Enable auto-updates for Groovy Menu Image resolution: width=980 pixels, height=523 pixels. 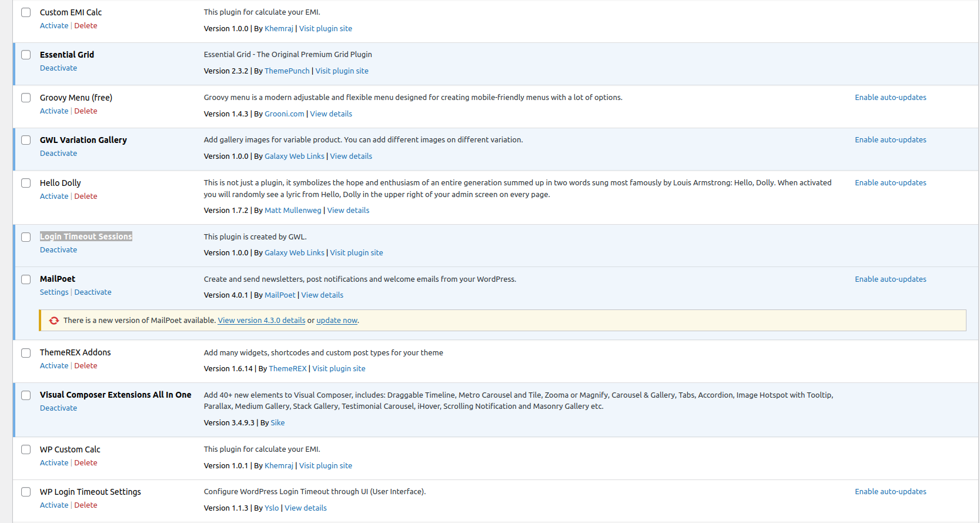(891, 98)
